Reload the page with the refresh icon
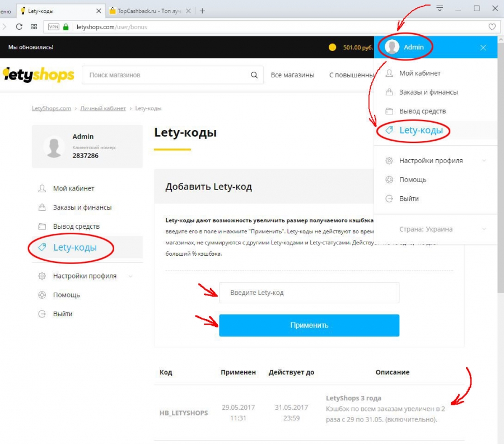This screenshot has width=504, height=444. coord(19,27)
